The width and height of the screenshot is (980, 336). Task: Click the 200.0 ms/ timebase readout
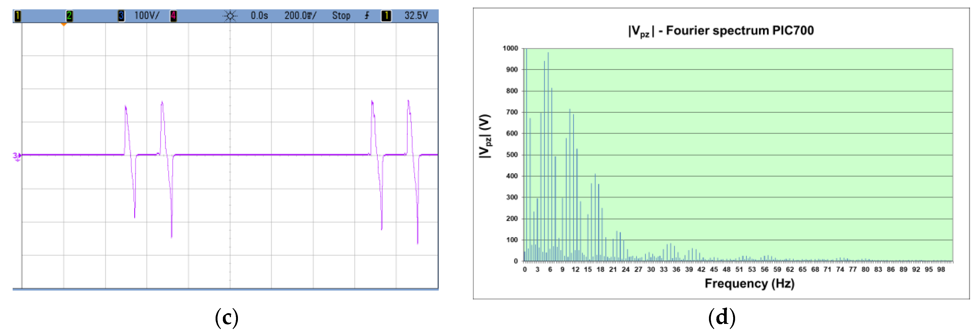click(300, 16)
